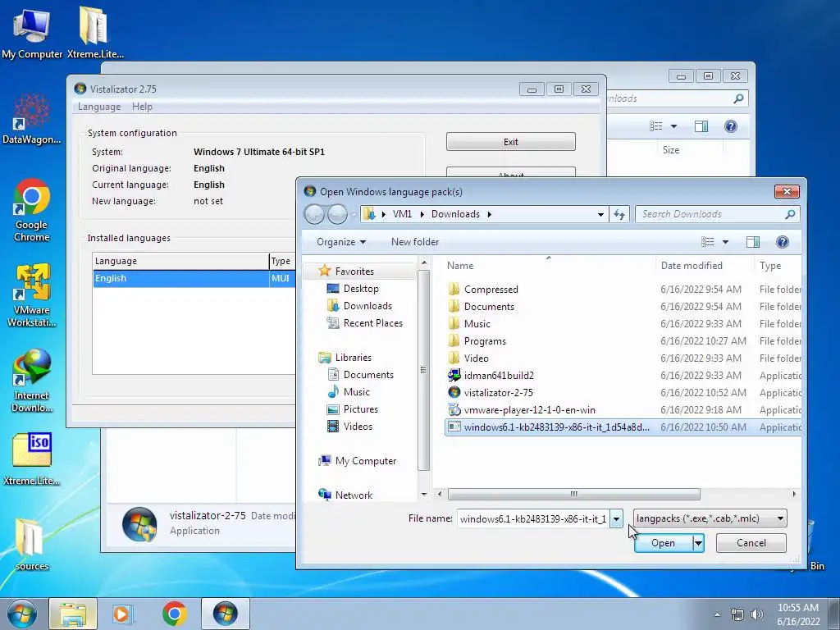
Task: Click the VM1 breadcrumb arrow in the address bar
Action: click(422, 214)
